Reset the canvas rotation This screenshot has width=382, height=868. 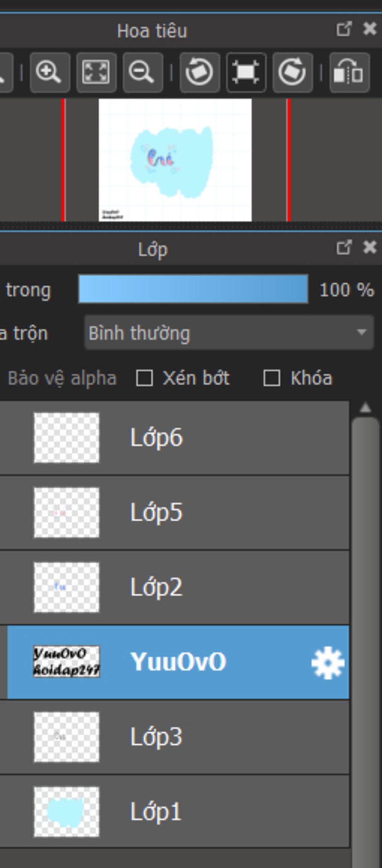246,72
